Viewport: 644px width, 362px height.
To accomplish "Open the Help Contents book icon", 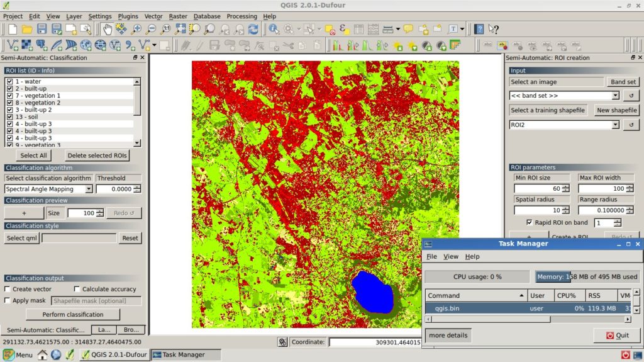I will [x=479, y=29].
